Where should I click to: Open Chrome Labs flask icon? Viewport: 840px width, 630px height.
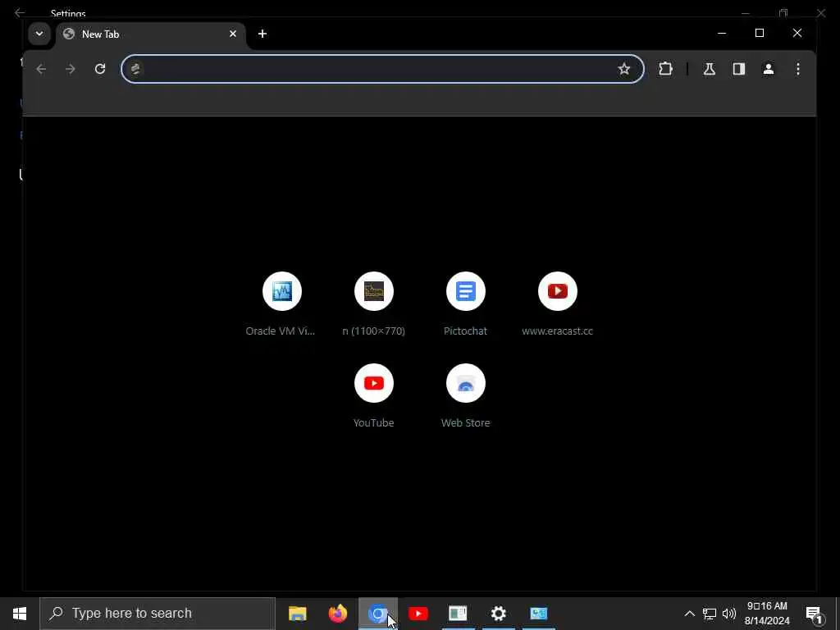(710, 69)
